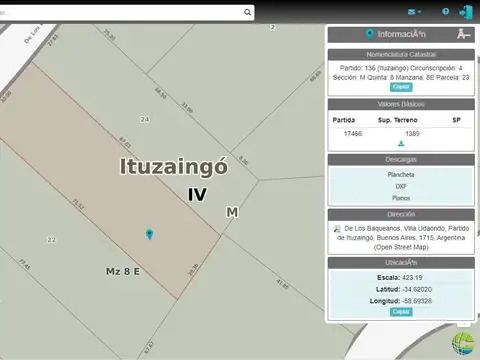Click the IV circumscription label on map

(197, 195)
